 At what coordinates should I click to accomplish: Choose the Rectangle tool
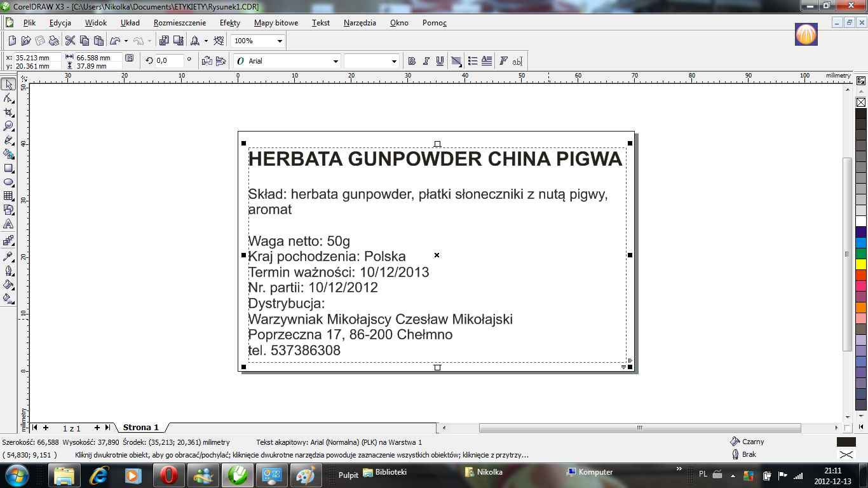tap(9, 168)
